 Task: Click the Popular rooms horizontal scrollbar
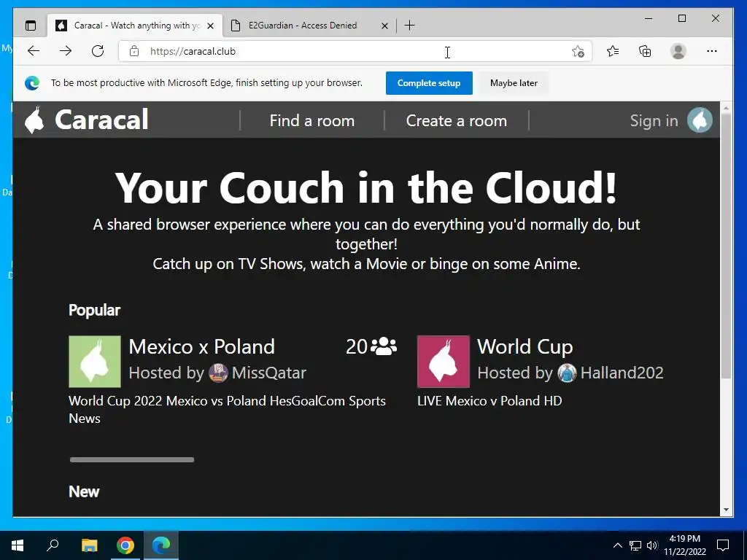[x=132, y=459]
